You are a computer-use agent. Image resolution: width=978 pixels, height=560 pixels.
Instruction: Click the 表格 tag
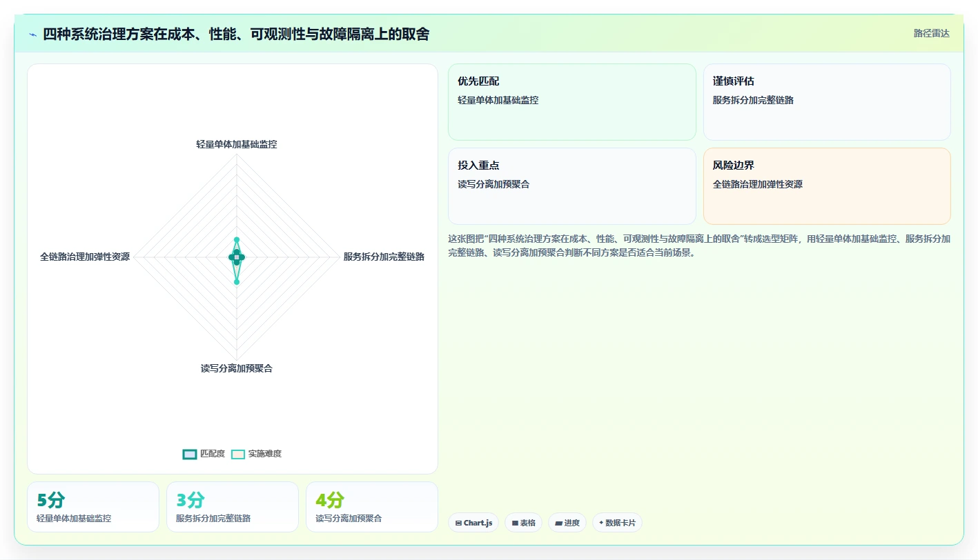click(x=523, y=523)
